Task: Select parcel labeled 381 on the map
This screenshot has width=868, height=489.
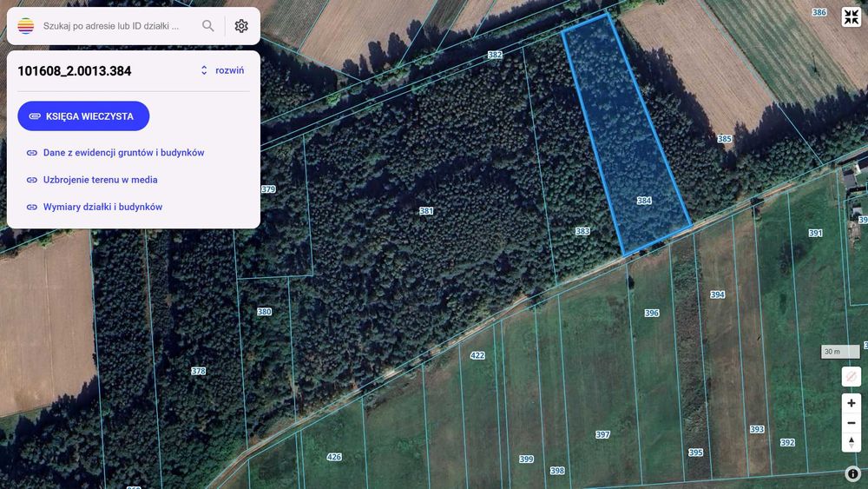Action: click(426, 211)
